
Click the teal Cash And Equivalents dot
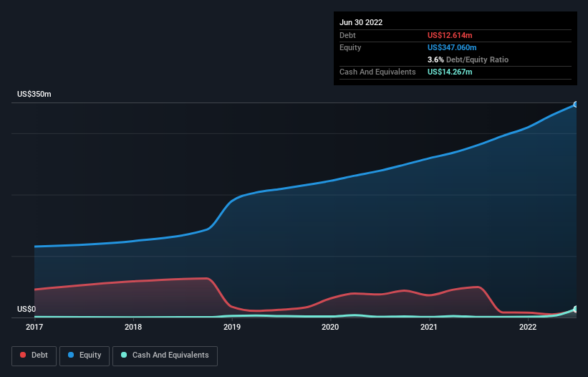[124, 355]
